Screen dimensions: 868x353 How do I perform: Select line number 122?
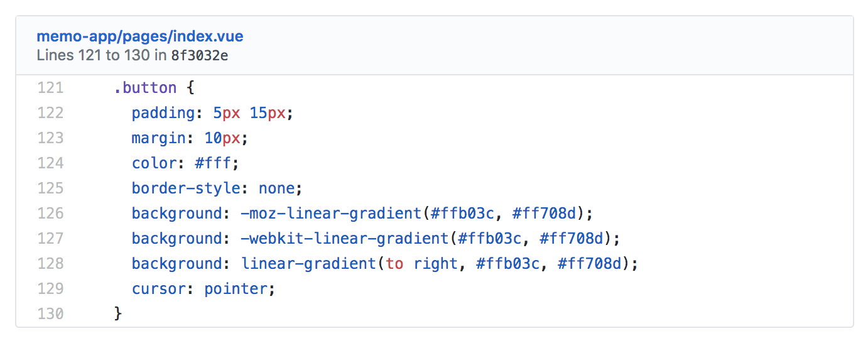[x=50, y=113]
